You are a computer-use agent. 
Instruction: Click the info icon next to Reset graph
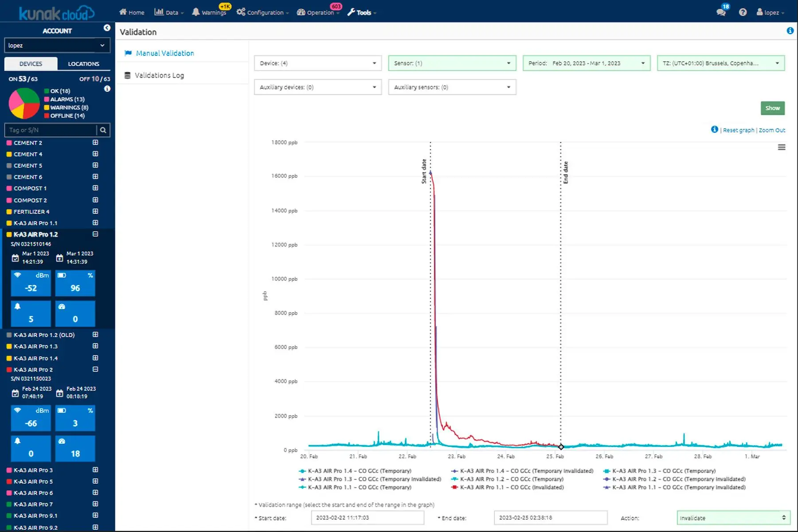715,129
